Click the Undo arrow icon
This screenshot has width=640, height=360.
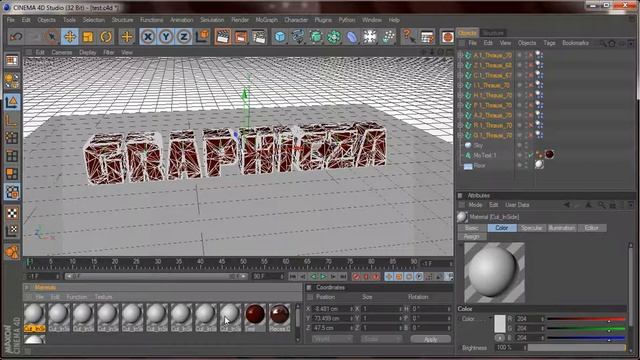(16, 37)
